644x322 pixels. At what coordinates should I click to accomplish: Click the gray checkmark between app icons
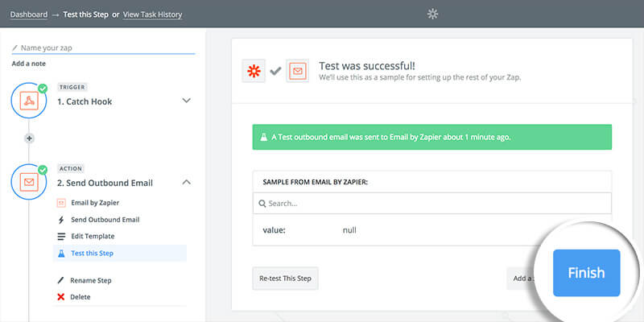(x=275, y=71)
